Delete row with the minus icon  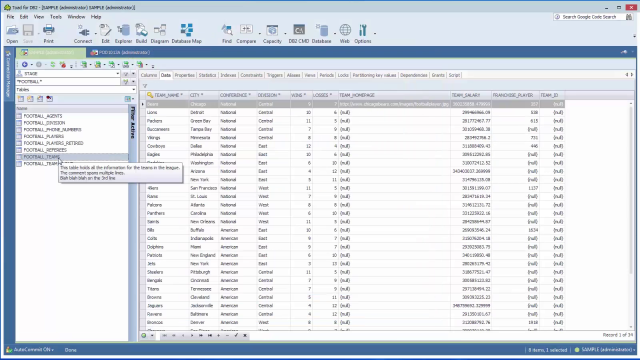[x=227, y=336]
